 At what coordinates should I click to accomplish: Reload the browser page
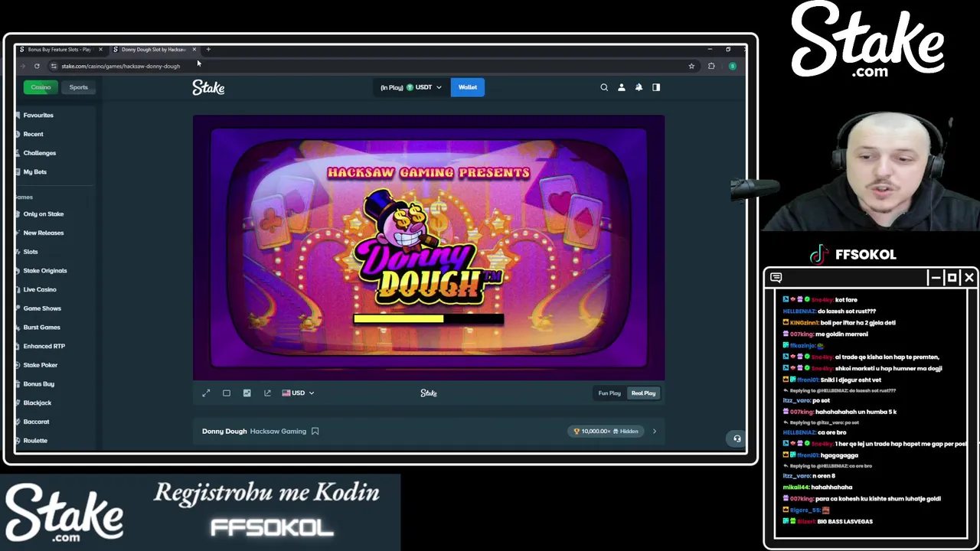tap(37, 66)
